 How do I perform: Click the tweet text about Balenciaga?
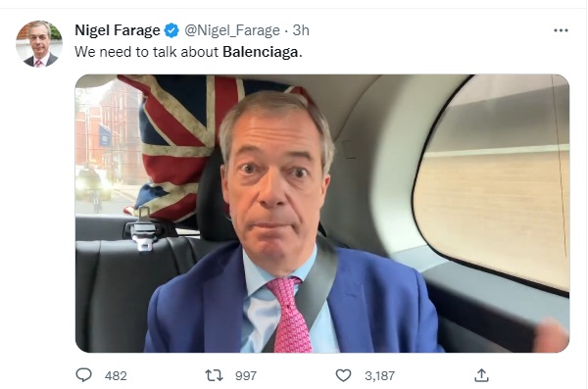click(188, 52)
